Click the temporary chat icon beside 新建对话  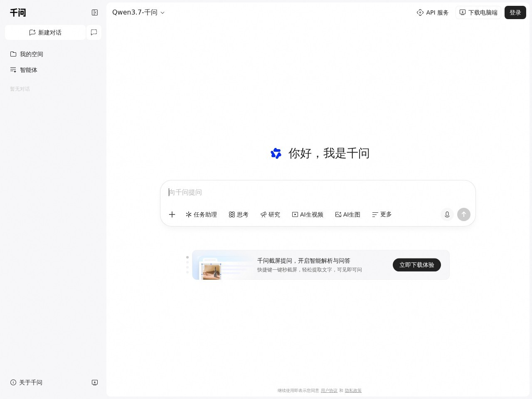coord(94,32)
